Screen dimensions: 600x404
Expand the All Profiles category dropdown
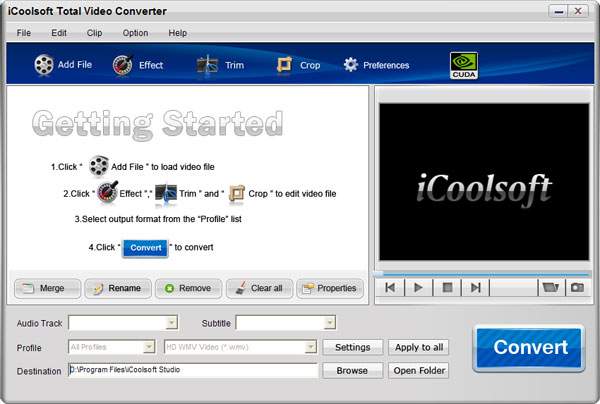point(149,347)
